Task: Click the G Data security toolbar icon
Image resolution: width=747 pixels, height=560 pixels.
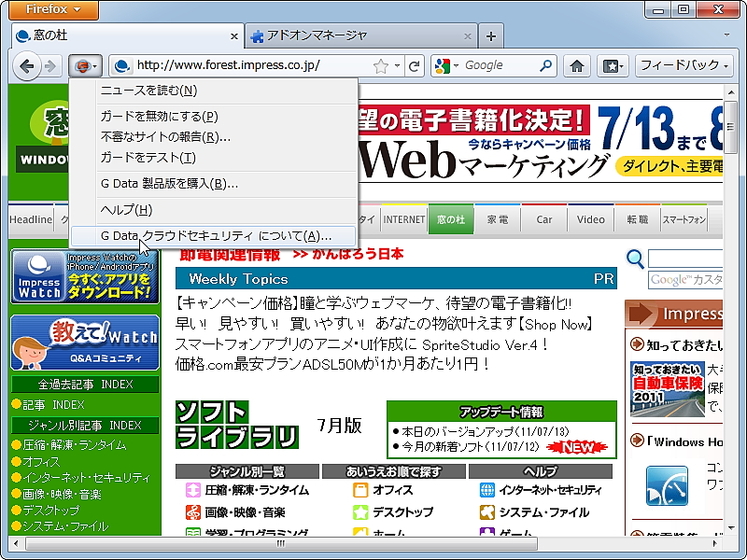Action: tap(84, 66)
